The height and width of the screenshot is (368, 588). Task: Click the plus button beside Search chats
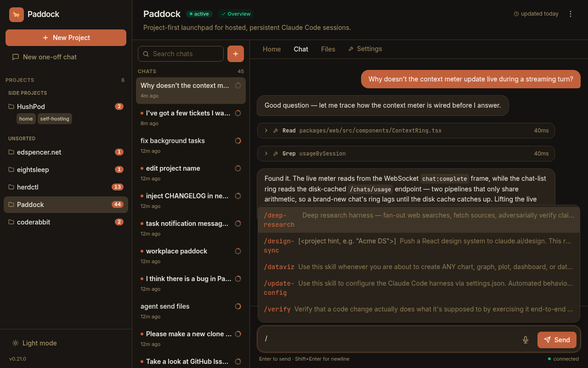click(x=236, y=54)
